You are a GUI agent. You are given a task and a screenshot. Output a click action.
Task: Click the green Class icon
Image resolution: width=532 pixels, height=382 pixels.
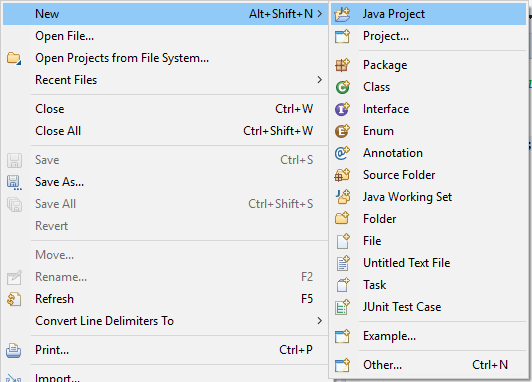click(x=342, y=87)
